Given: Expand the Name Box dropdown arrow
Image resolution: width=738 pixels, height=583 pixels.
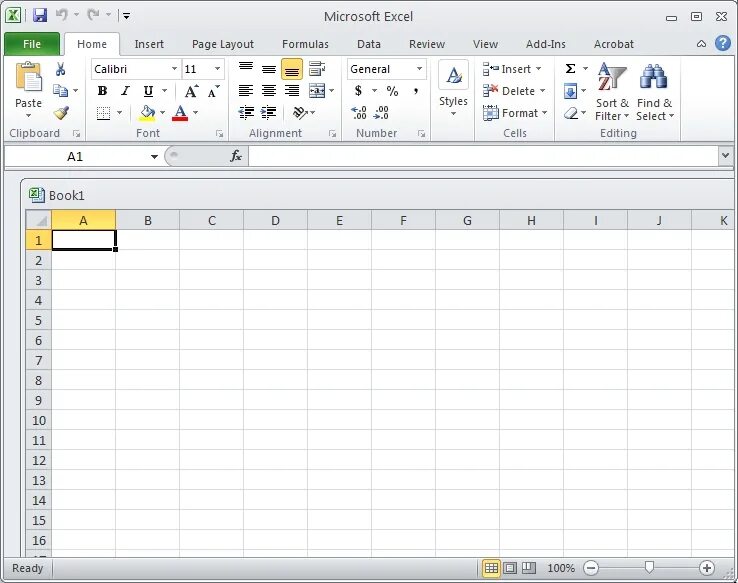Looking at the screenshot, I should [x=154, y=156].
